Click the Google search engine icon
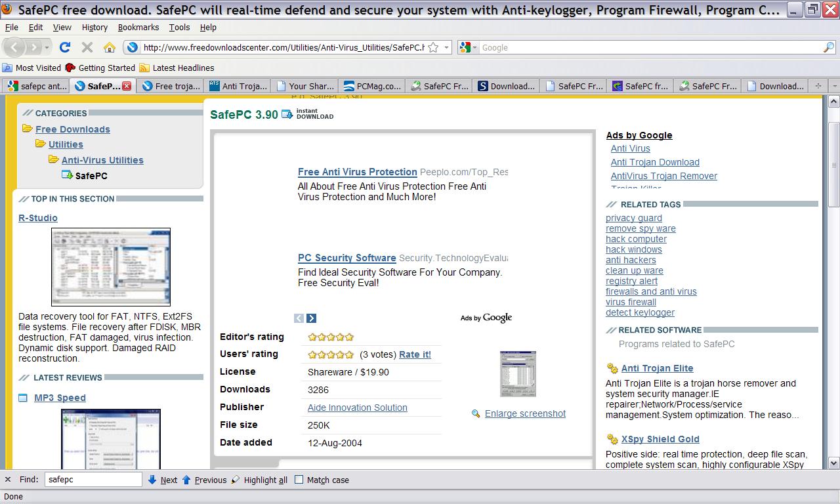Screen dimensions: 840x504 point(465,47)
